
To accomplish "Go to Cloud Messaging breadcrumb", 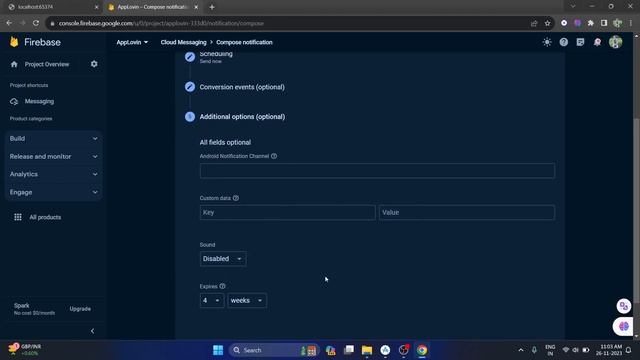I will pos(183,42).
